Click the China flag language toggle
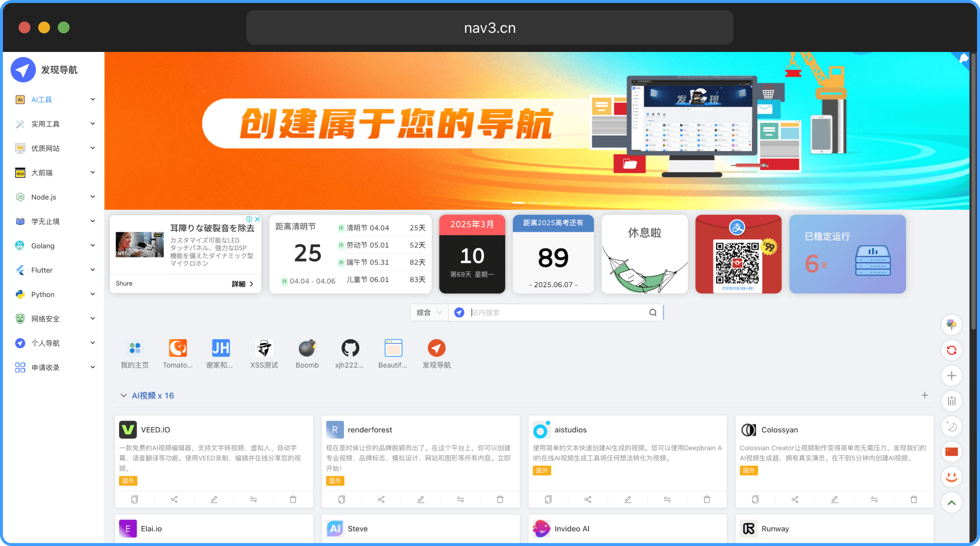 [952, 452]
